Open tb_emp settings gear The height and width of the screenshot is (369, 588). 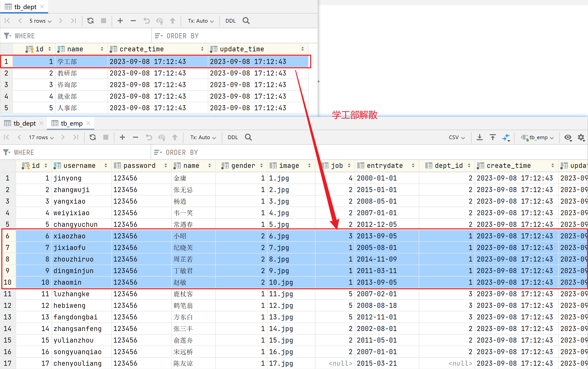point(581,137)
